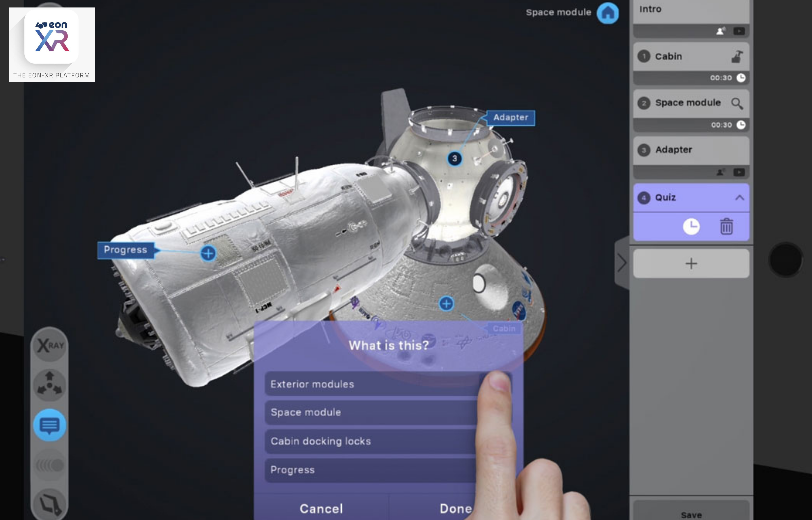Click the Cabin step touch-gesture icon
The width and height of the screenshot is (812, 520).
pyautogui.click(x=737, y=56)
